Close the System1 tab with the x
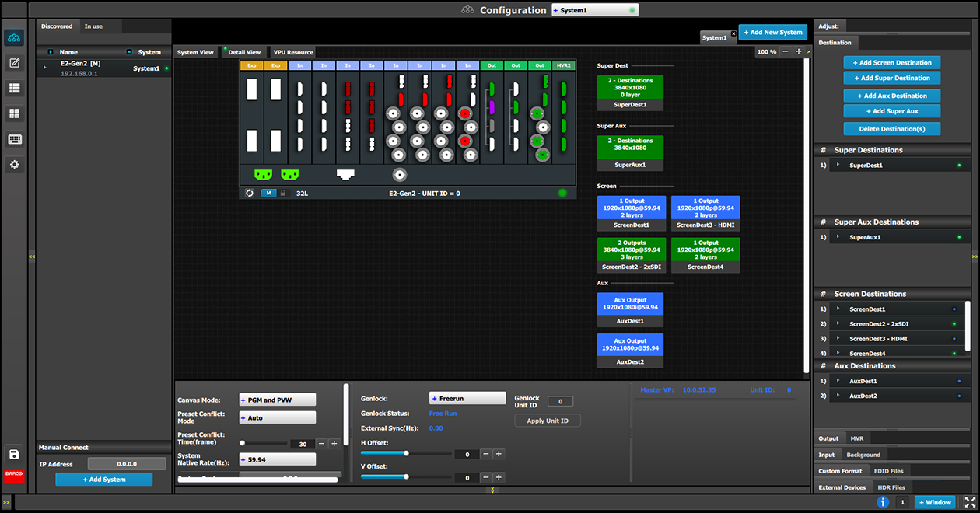The height and width of the screenshot is (513, 980). coord(733,33)
